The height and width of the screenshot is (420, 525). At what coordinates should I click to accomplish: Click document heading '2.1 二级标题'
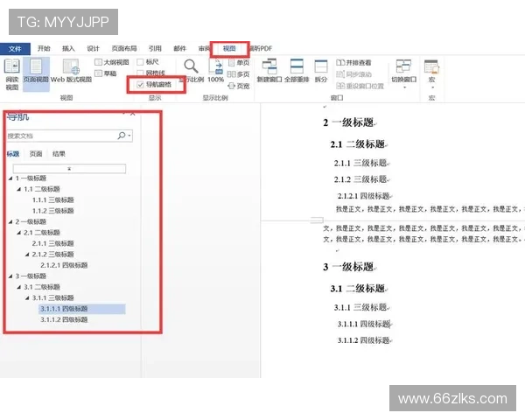point(359,144)
